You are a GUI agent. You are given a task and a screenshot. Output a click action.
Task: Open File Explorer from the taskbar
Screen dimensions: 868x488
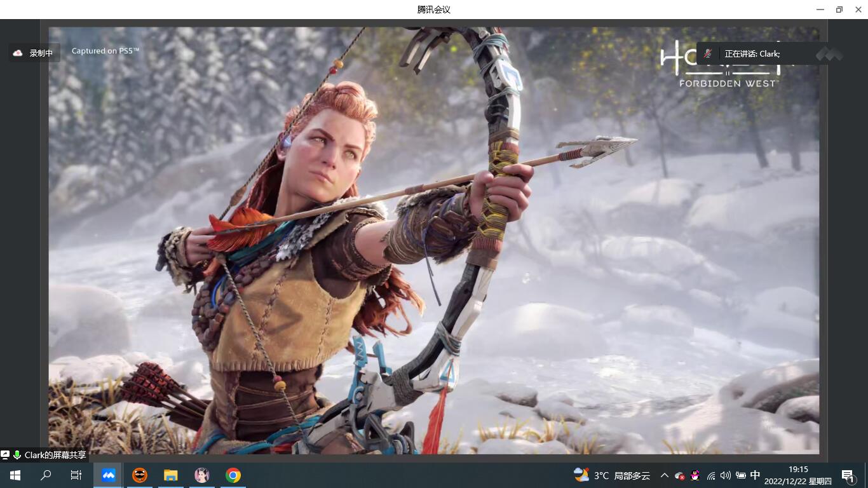click(x=170, y=475)
